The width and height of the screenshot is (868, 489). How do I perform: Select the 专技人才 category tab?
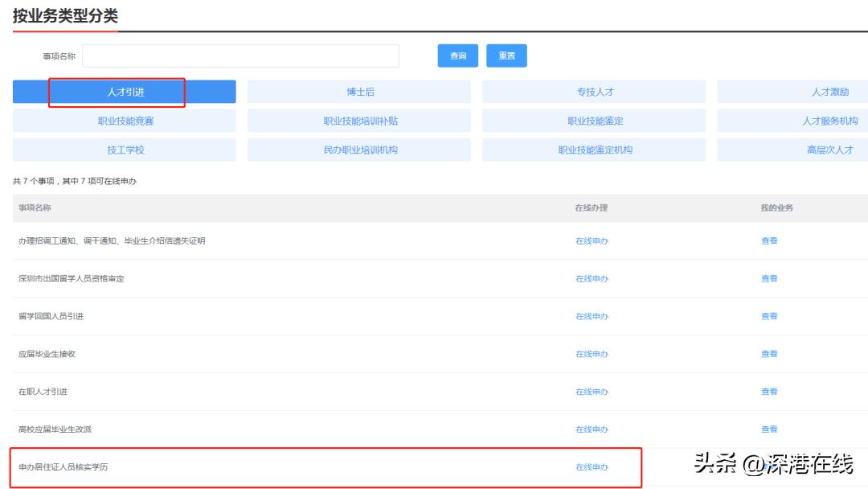point(594,92)
